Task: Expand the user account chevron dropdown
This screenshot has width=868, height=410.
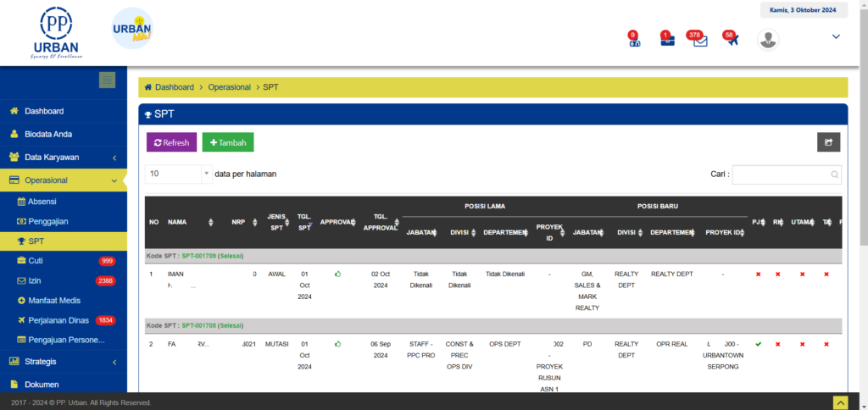Action: 836,36
